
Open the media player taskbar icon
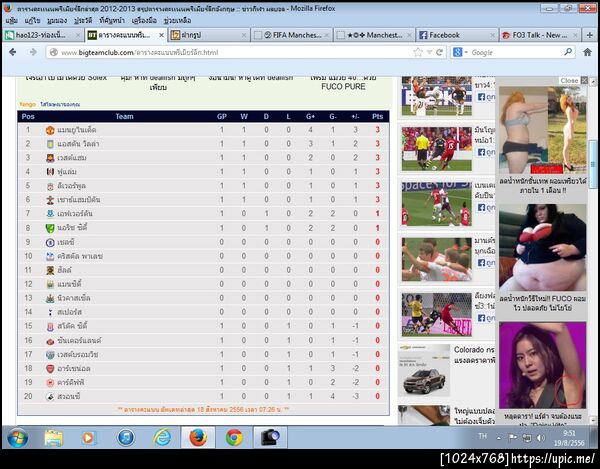click(x=88, y=437)
